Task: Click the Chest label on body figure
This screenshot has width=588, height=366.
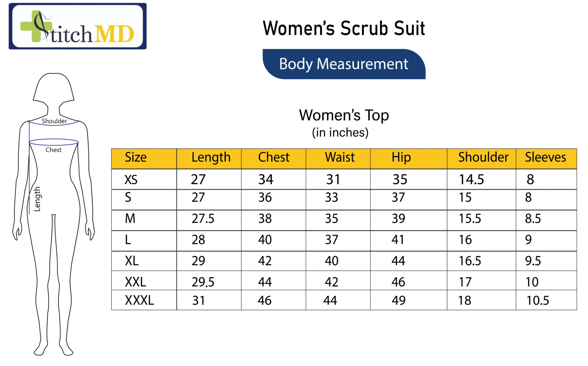Action: (x=54, y=150)
